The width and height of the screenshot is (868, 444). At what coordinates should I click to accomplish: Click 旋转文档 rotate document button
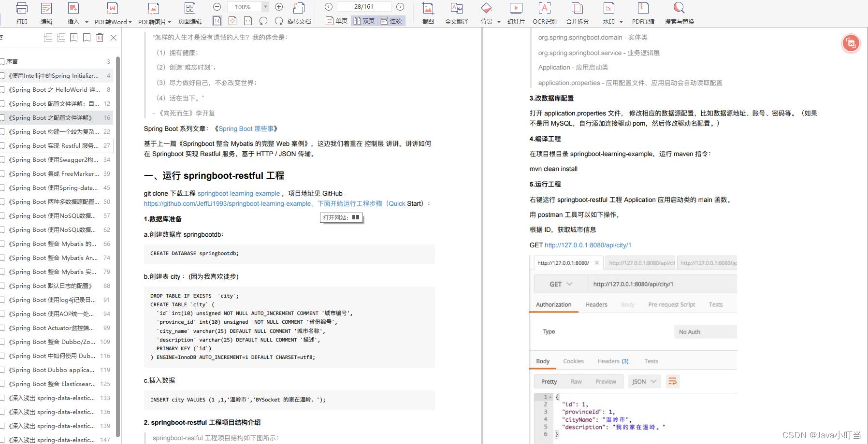pos(299,14)
